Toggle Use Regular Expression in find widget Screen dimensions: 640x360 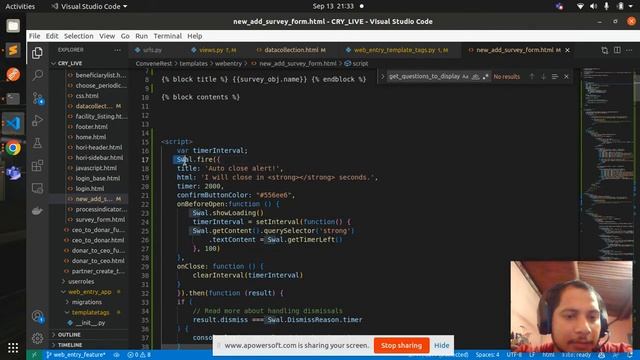pyautogui.click(x=485, y=76)
